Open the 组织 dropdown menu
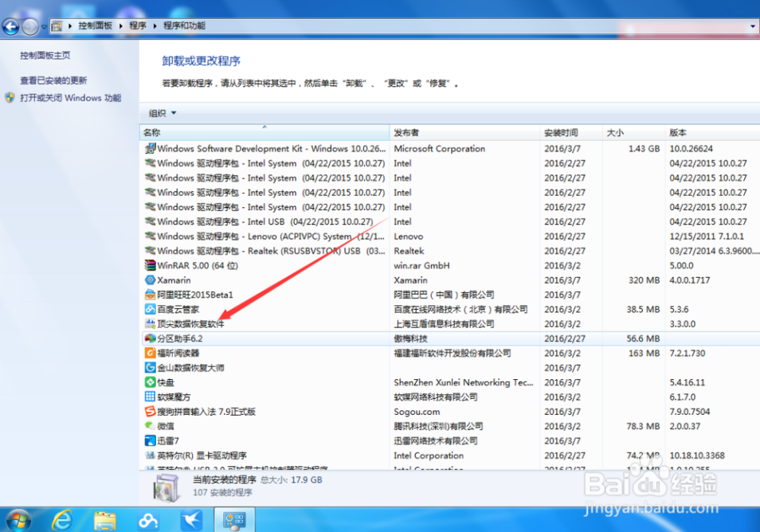 (x=163, y=113)
